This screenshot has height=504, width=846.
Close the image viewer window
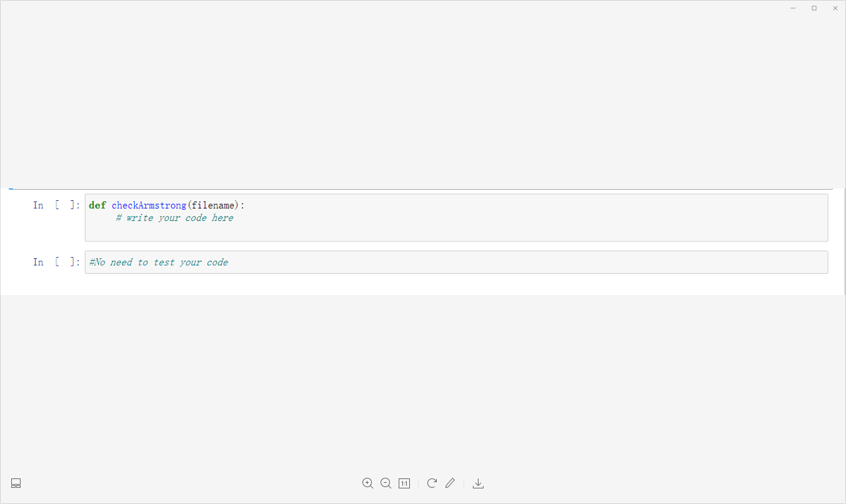(x=835, y=8)
